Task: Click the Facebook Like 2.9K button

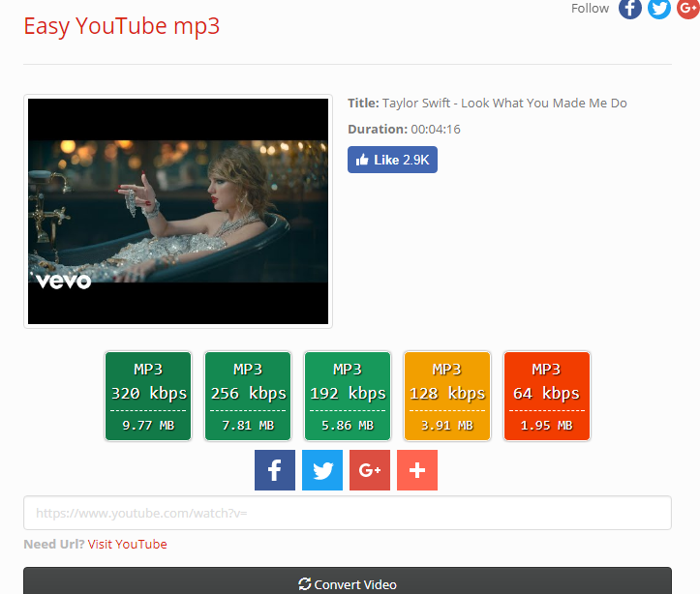Action: (x=392, y=160)
